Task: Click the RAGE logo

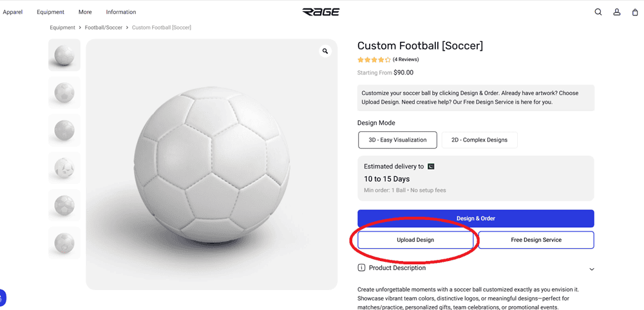Action: [x=321, y=12]
